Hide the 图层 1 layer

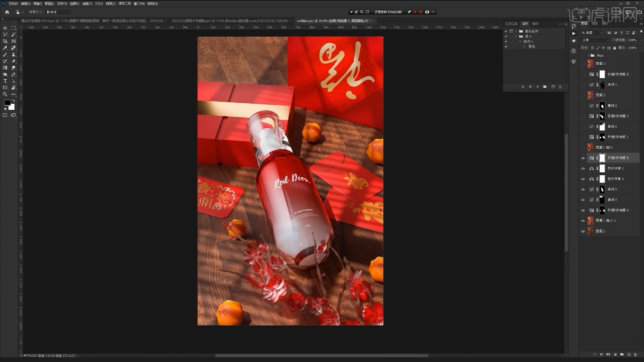(583, 231)
